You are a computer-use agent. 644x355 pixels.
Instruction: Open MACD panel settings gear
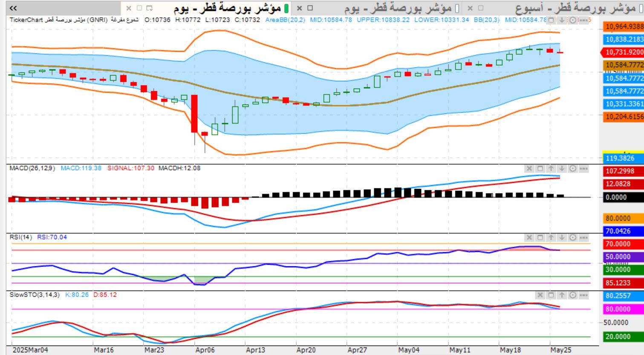pyautogui.click(x=572, y=168)
